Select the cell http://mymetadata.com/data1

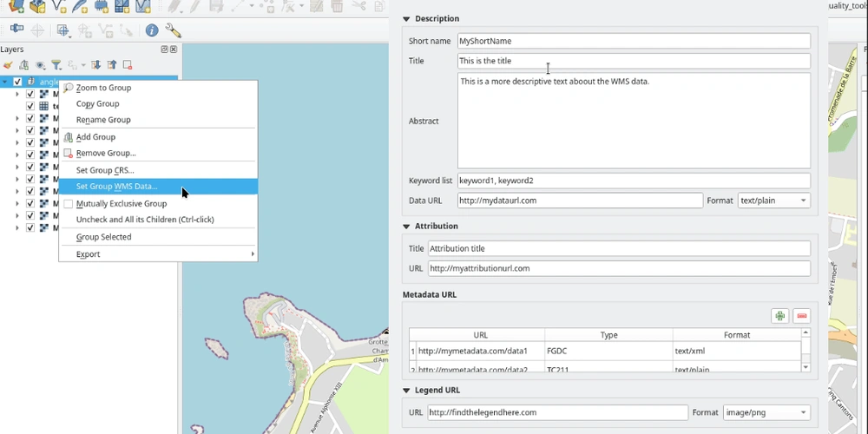[x=481, y=351]
